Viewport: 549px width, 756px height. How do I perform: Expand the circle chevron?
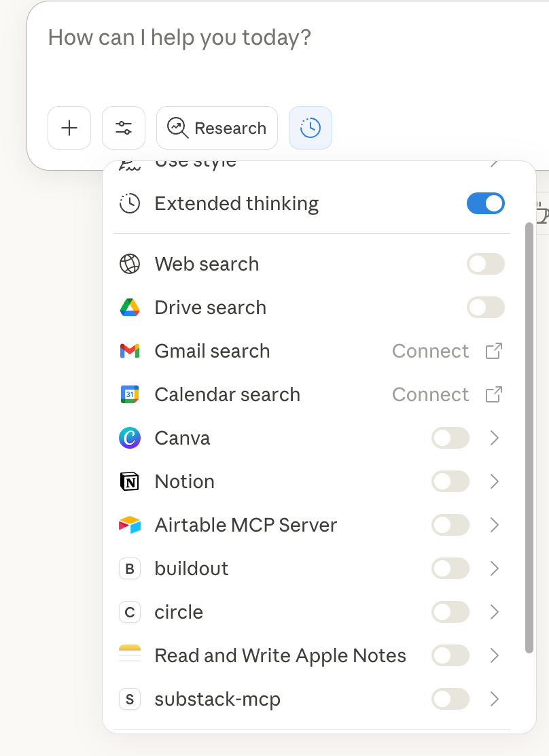click(494, 613)
